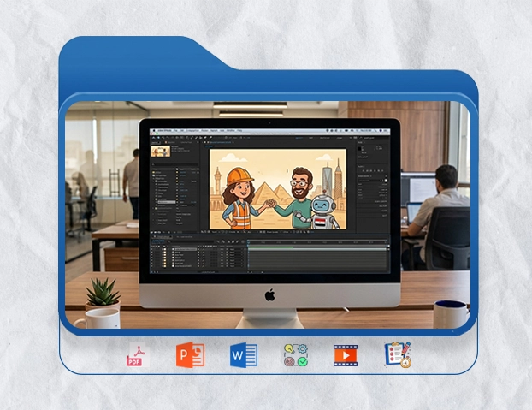Click the blue Word document icon

[244, 355]
